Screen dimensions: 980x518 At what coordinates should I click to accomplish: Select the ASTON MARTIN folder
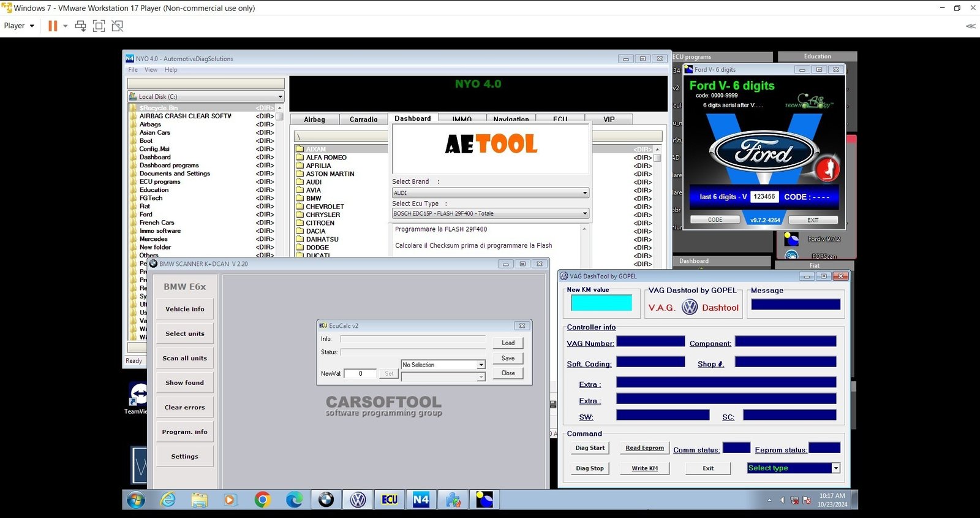330,174
